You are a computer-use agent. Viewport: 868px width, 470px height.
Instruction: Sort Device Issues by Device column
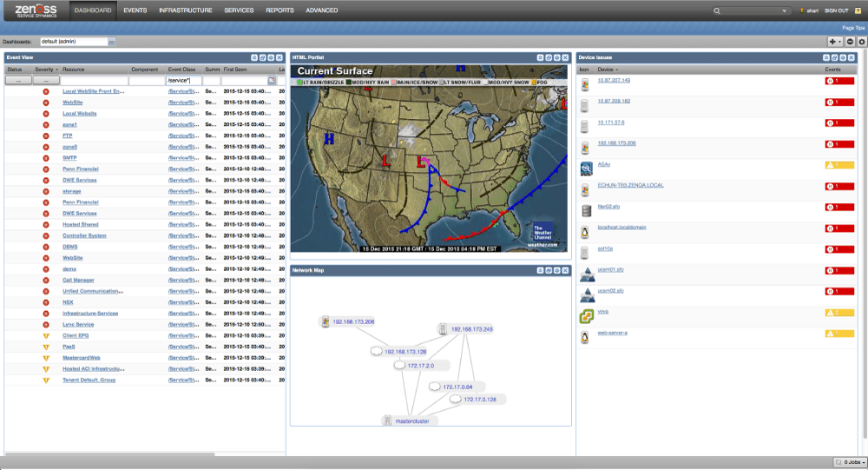pyautogui.click(x=608, y=70)
